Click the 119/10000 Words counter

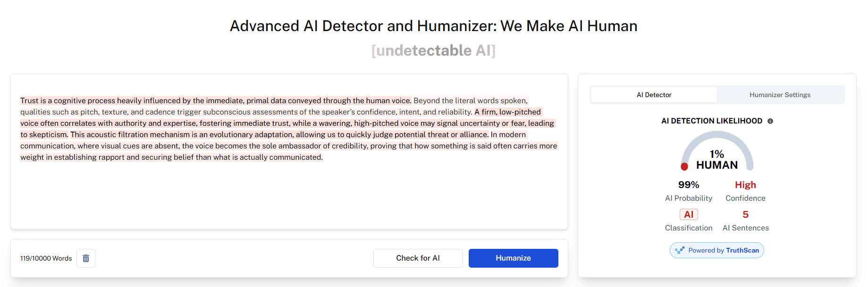[46, 258]
